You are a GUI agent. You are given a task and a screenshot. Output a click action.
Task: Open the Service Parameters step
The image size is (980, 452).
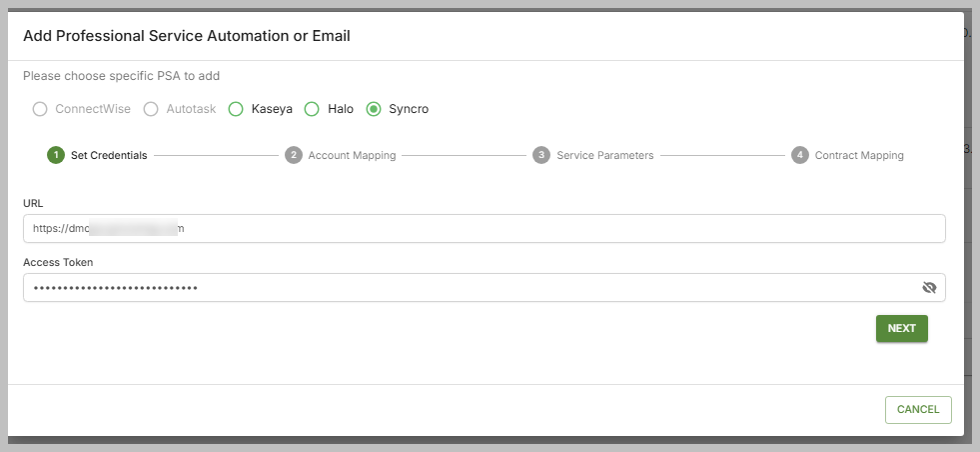tap(593, 155)
